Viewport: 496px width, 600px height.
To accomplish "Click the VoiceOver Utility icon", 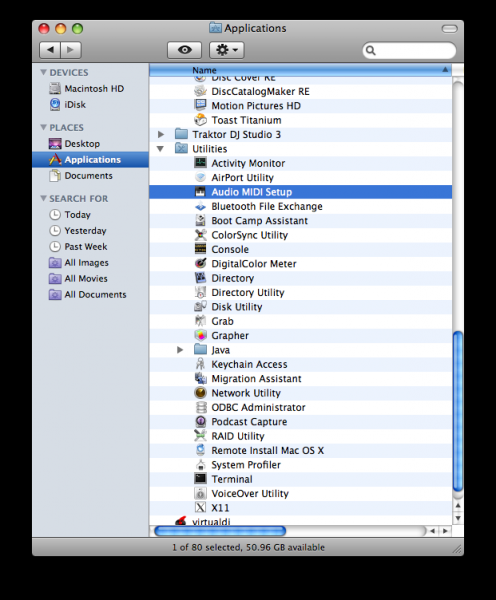I will coord(200,493).
